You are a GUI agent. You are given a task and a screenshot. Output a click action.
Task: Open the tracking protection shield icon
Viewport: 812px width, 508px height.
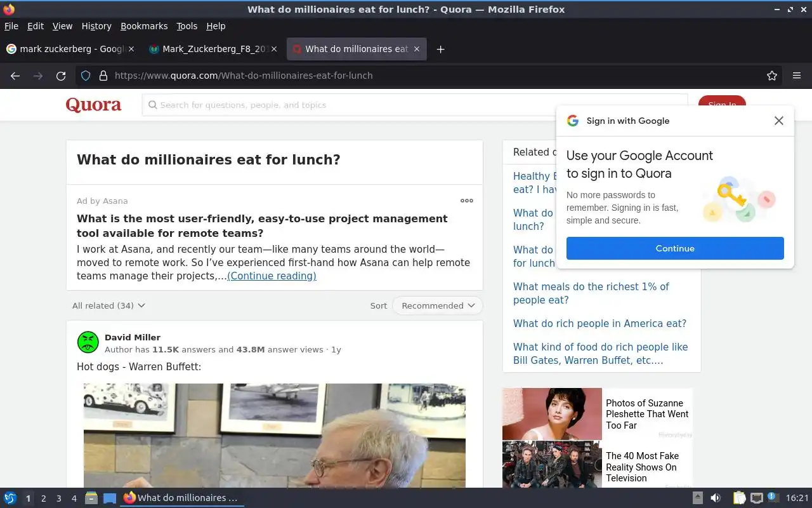coord(86,76)
